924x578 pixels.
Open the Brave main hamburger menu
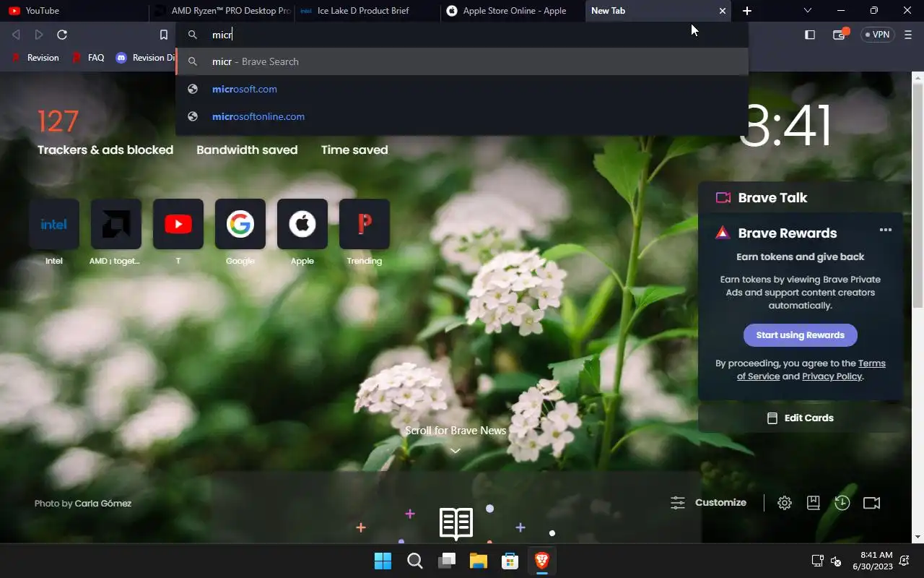coord(909,35)
